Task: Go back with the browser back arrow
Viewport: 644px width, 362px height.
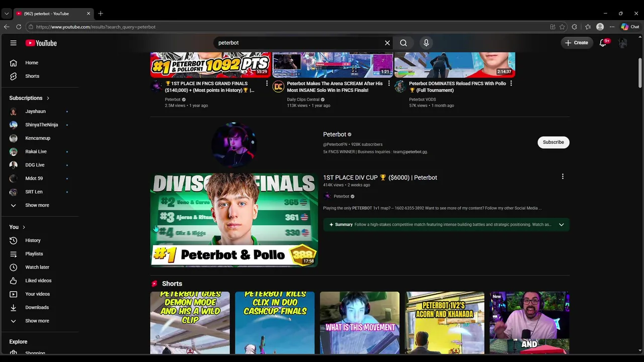Action: click(7, 27)
